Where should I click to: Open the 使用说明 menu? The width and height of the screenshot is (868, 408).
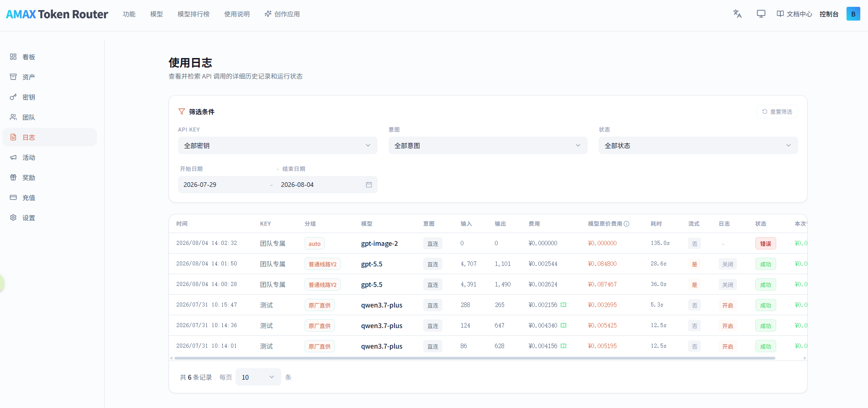click(x=237, y=14)
